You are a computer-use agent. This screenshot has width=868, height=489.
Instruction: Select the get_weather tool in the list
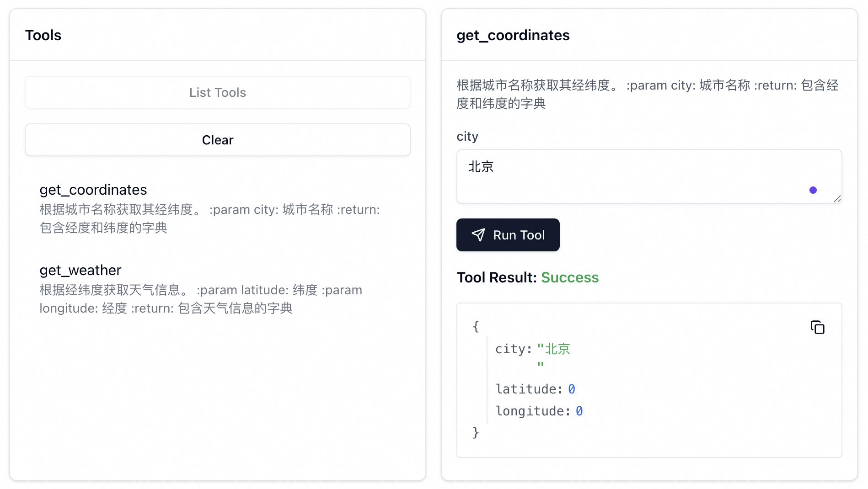[x=80, y=270]
